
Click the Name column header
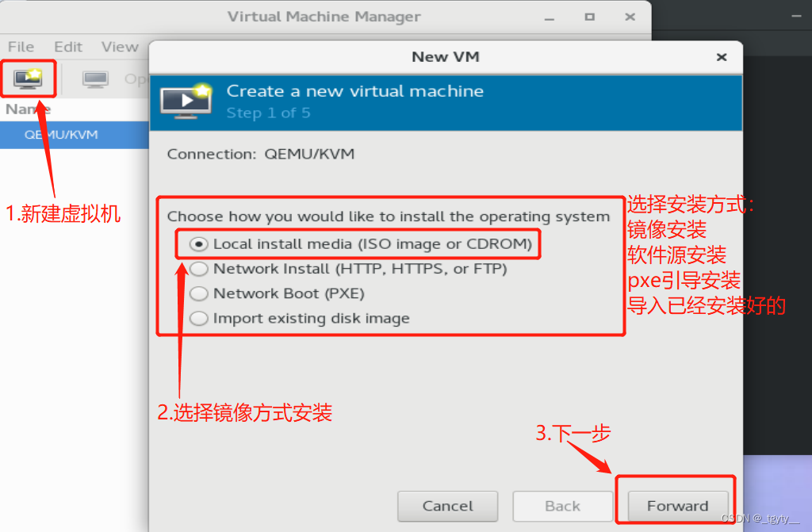pyautogui.click(x=28, y=109)
